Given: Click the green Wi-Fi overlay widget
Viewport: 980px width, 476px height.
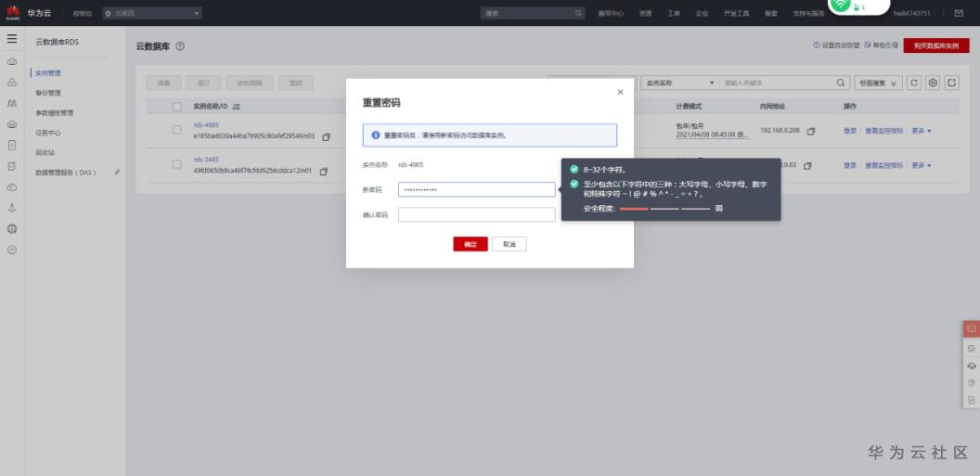Looking at the screenshot, I should point(858,6).
